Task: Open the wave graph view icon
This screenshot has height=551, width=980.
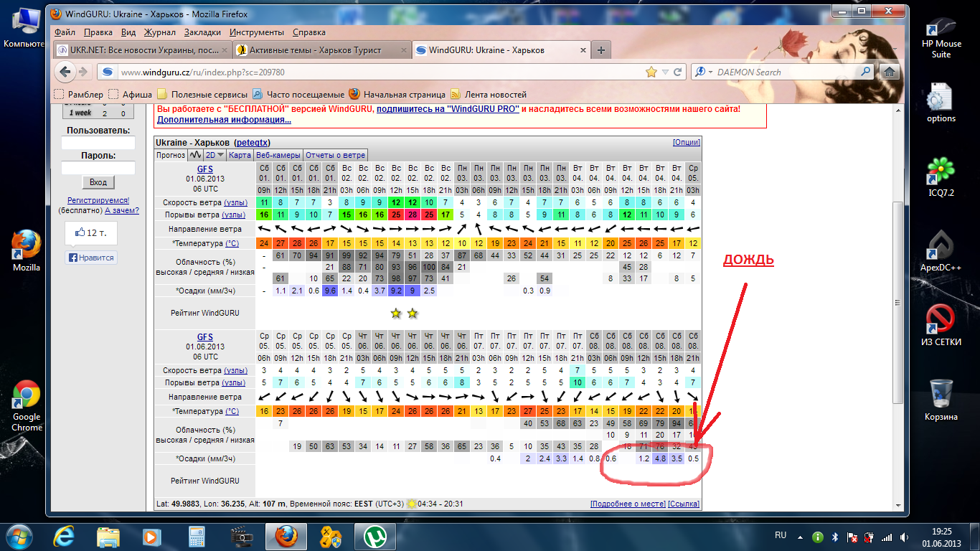Action: coord(195,155)
